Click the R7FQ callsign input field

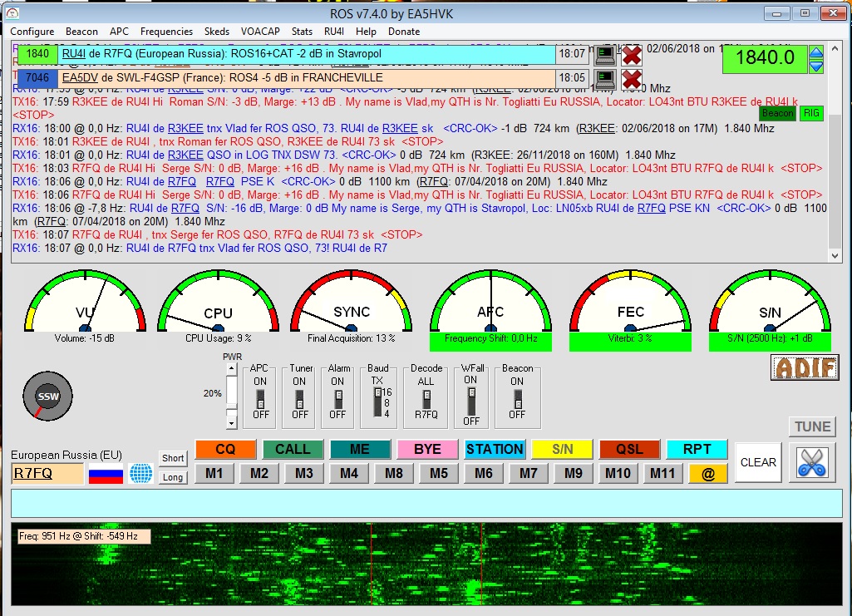pos(47,474)
